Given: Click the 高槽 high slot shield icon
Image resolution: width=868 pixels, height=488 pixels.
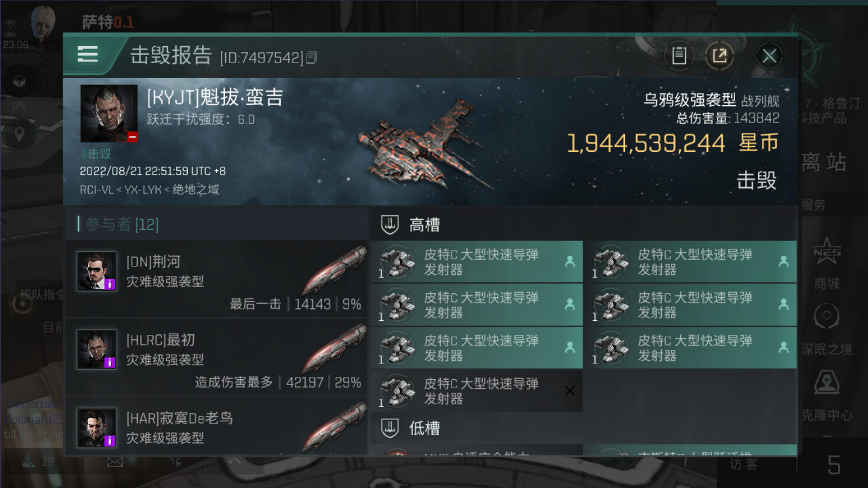Looking at the screenshot, I should 390,225.
